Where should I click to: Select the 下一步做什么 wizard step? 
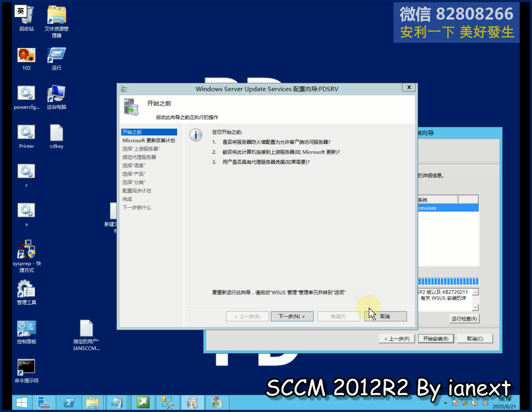coord(136,207)
